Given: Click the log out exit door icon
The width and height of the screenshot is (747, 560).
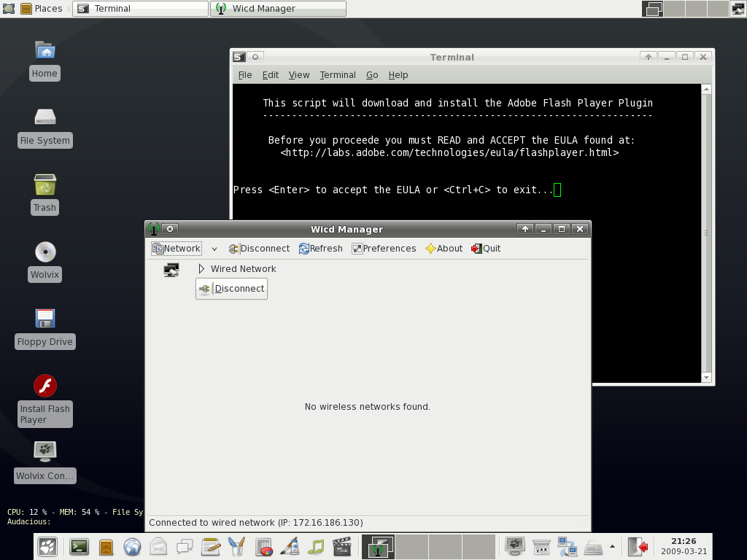Looking at the screenshot, I should (638, 547).
